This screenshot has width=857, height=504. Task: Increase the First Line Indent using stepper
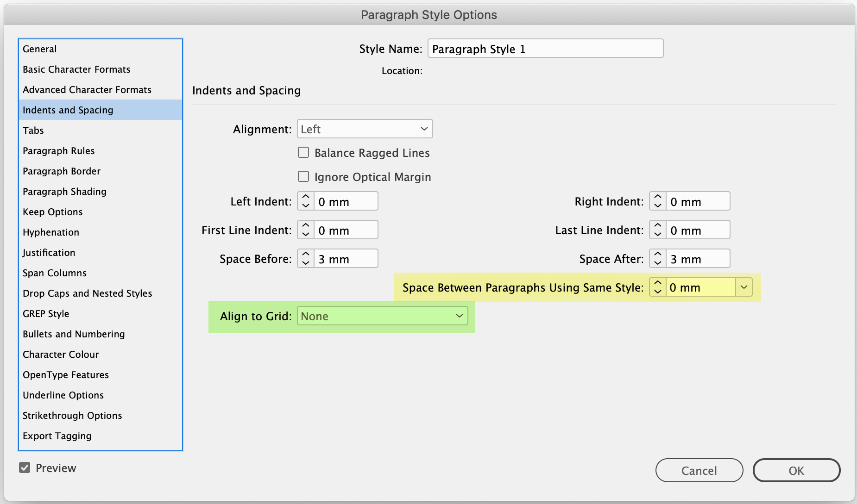click(x=305, y=226)
